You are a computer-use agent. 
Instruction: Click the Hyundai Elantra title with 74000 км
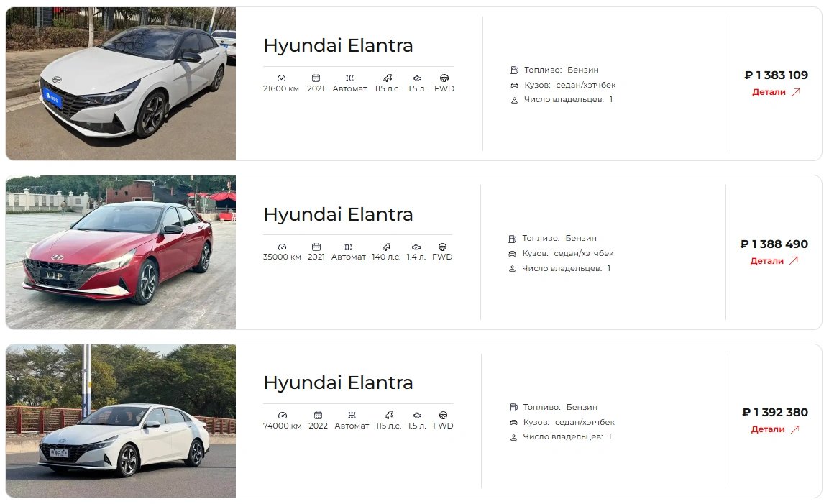point(339,383)
